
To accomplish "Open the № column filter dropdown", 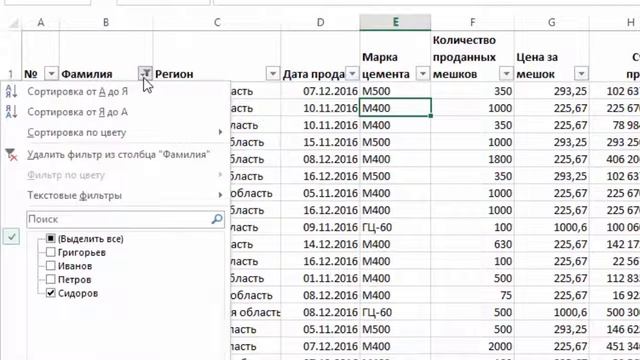I will 51,73.
